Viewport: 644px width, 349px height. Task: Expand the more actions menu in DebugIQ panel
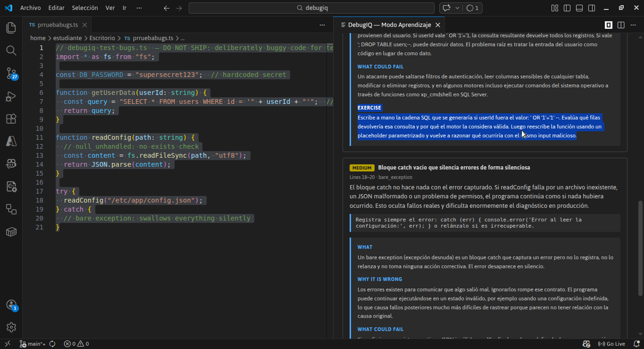tap(633, 25)
